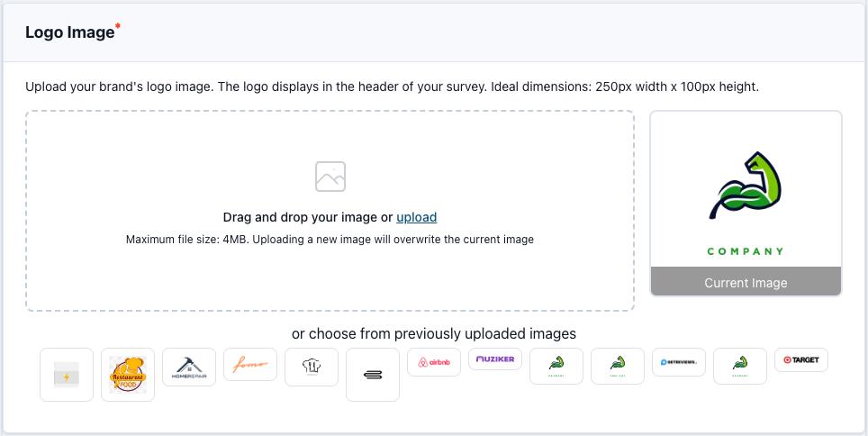Pick the Home Repair logo thumbnail
This screenshot has width=868, height=436.
pos(189,367)
